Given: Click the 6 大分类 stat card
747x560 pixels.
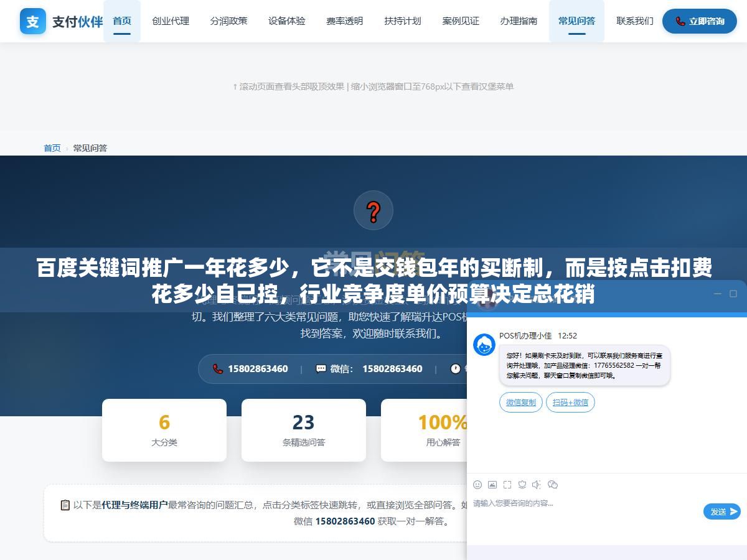Looking at the screenshot, I should (164, 430).
